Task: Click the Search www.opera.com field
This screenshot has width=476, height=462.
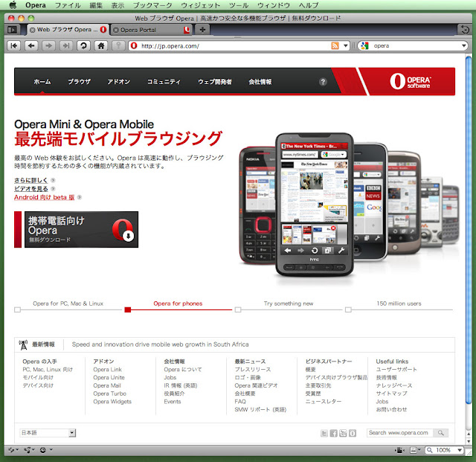Action: point(400,433)
